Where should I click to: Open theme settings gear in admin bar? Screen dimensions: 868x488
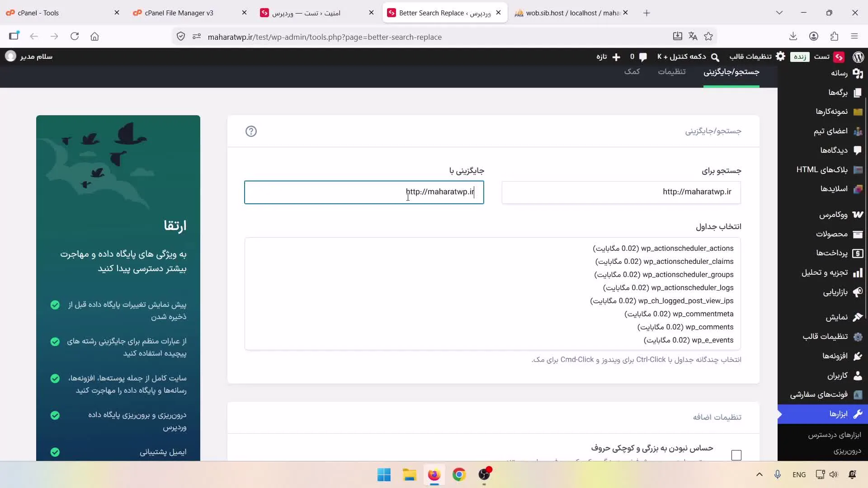click(780, 56)
